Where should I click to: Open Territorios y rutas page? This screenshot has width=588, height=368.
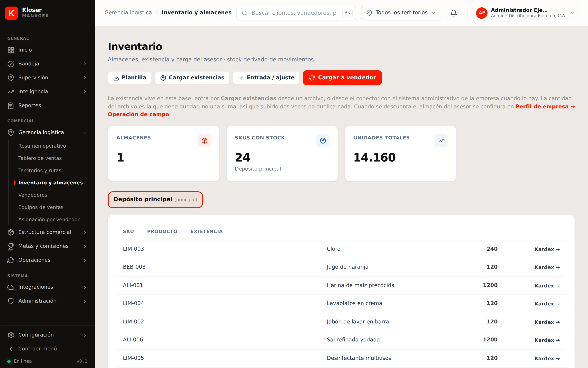[40, 170]
